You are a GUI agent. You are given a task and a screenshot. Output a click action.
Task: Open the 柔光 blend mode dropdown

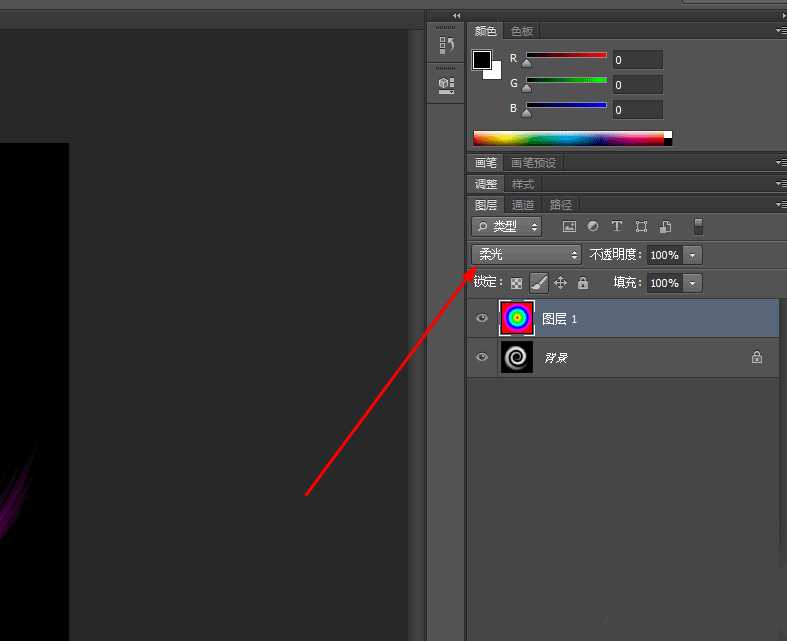point(526,255)
